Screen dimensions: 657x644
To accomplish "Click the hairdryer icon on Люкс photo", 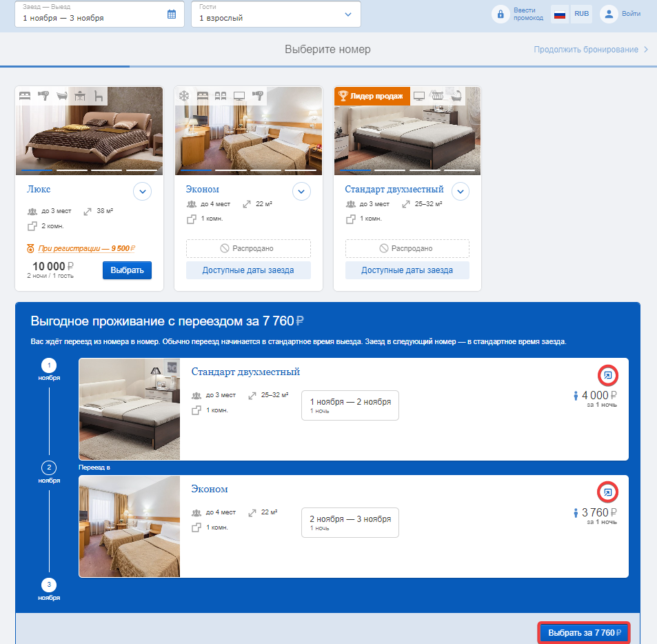I will (43, 96).
